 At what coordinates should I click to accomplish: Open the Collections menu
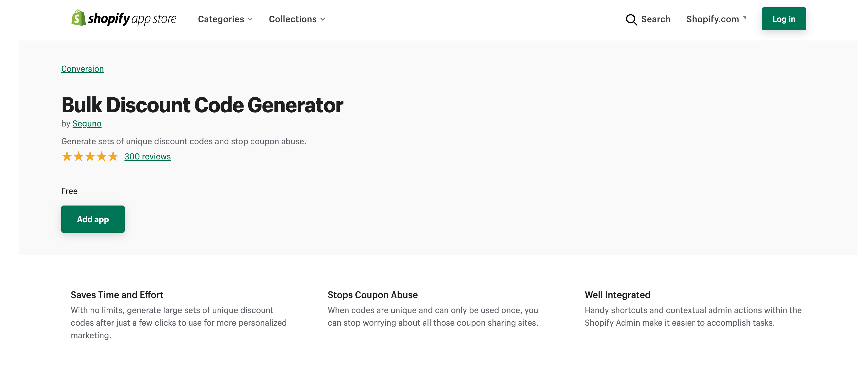click(297, 19)
